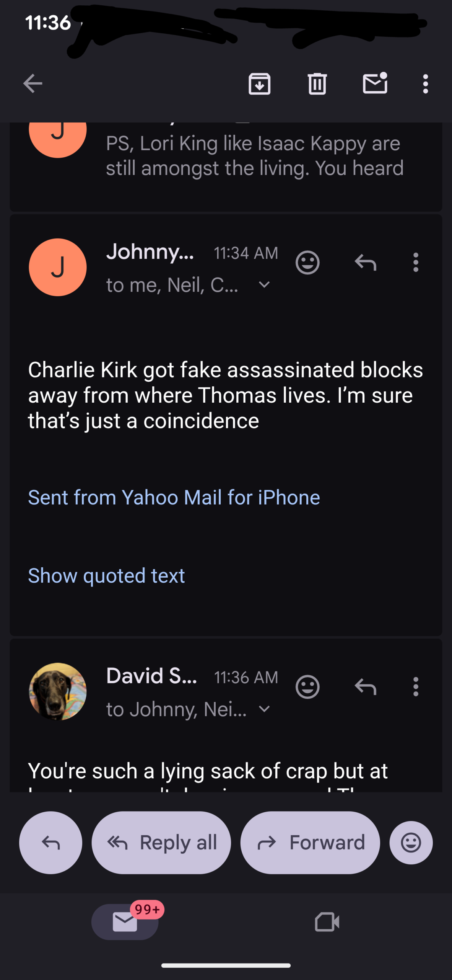Open the top toolbar overflow menu
The image size is (452, 980).
[425, 83]
